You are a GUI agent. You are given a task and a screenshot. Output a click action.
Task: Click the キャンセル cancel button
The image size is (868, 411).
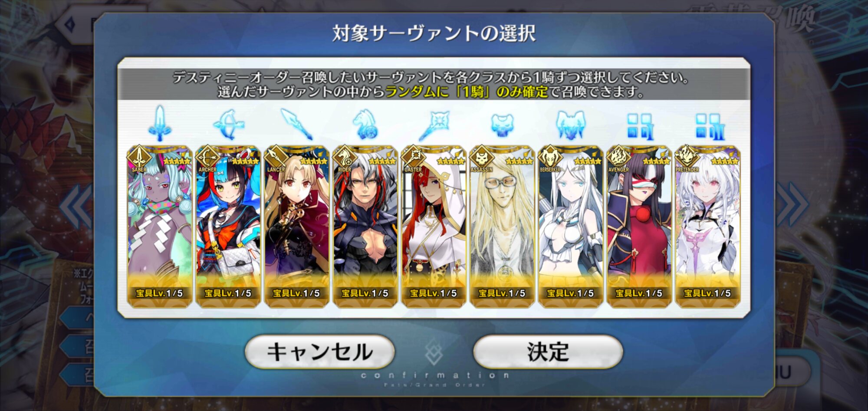point(320,352)
